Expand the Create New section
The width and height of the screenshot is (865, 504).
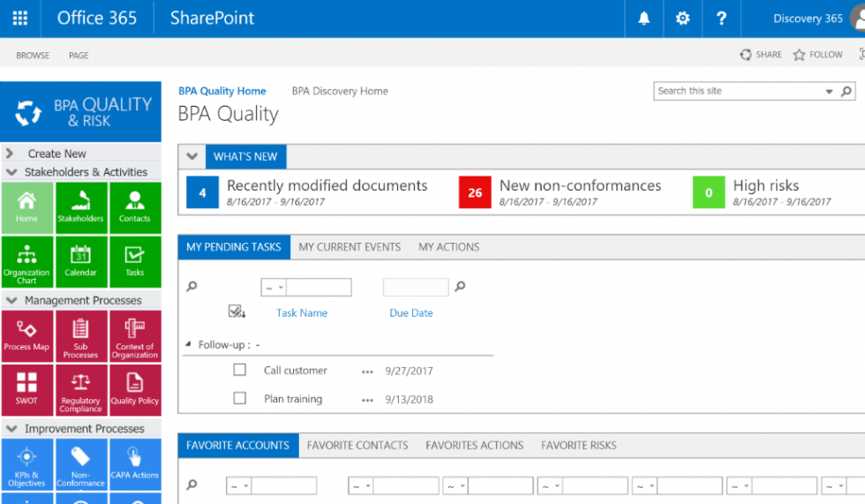pos(11,154)
